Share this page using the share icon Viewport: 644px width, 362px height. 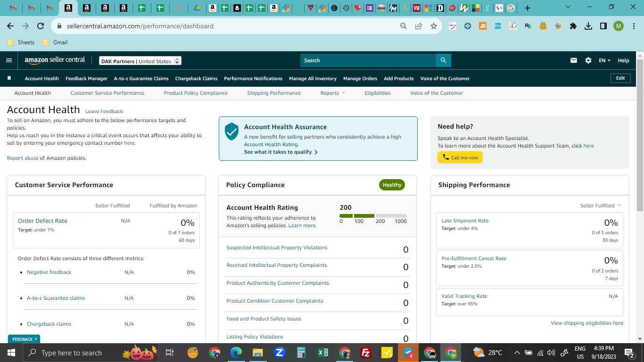click(x=419, y=26)
